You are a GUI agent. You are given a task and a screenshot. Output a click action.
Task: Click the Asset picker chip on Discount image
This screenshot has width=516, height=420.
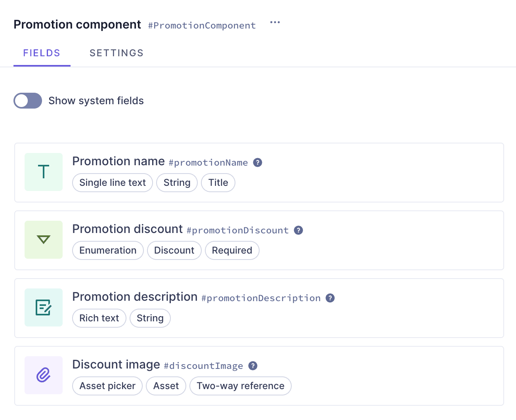click(x=107, y=386)
